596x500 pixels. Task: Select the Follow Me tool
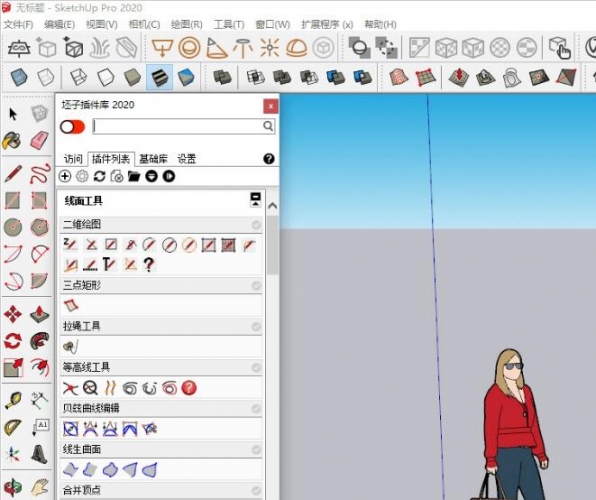40,341
